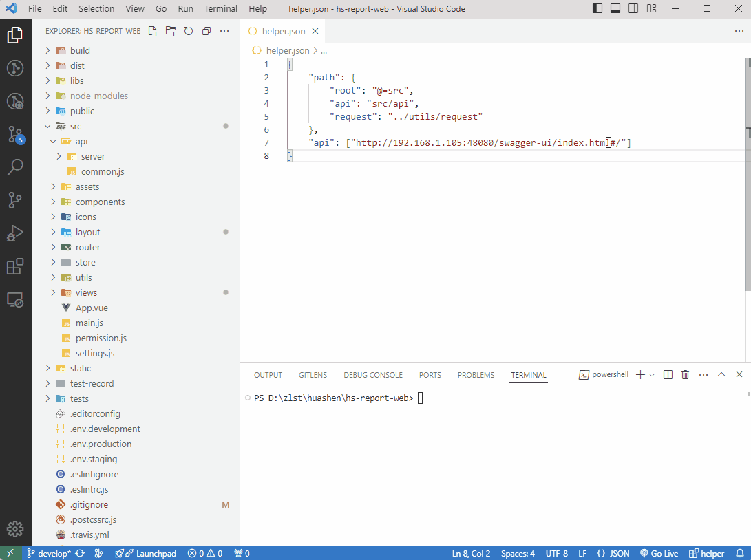
Task: Switch to the PORTS panel tab
Action: [430, 375]
